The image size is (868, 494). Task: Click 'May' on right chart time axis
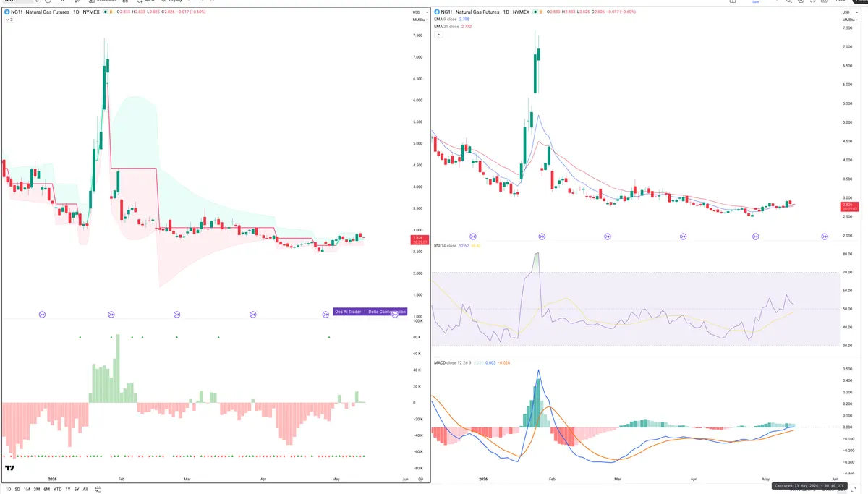tap(766, 479)
